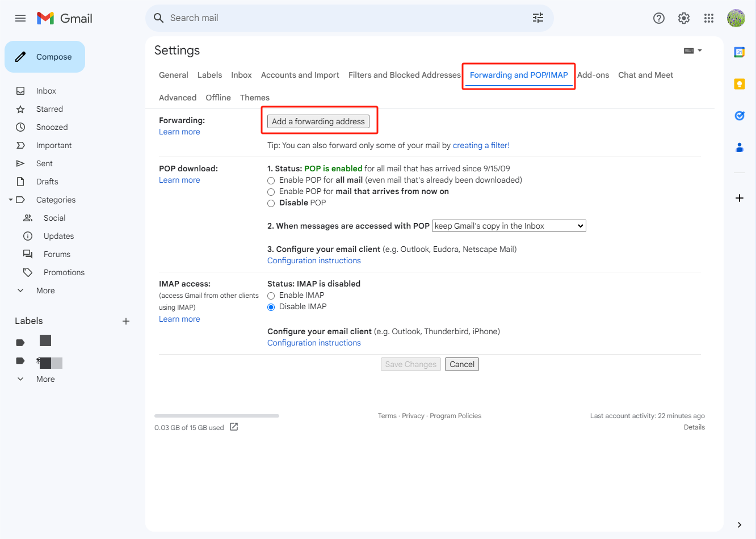This screenshot has width=756, height=539.
Task: Open the Google apps grid
Action: [x=708, y=18]
